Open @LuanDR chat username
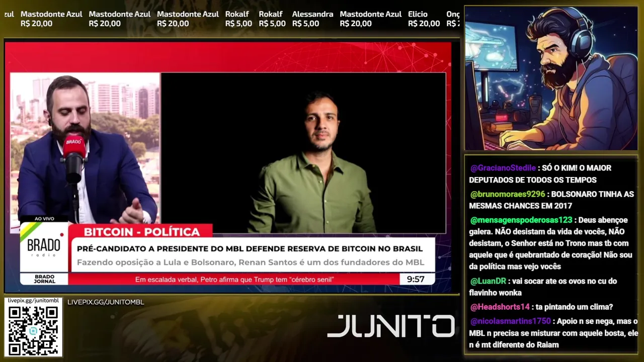This screenshot has width=644, height=362. (488, 282)
